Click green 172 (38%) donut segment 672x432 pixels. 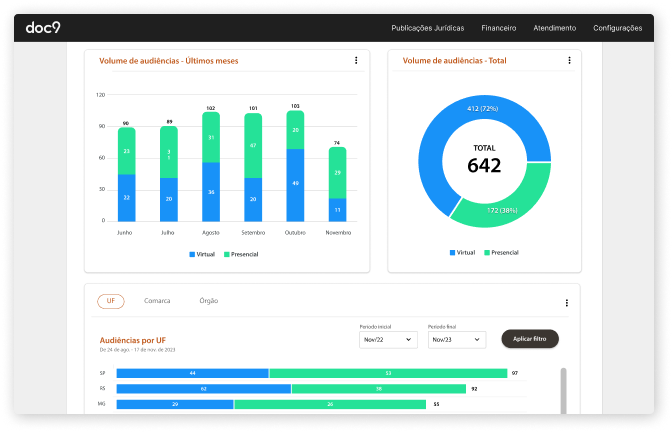pos(502,210)
